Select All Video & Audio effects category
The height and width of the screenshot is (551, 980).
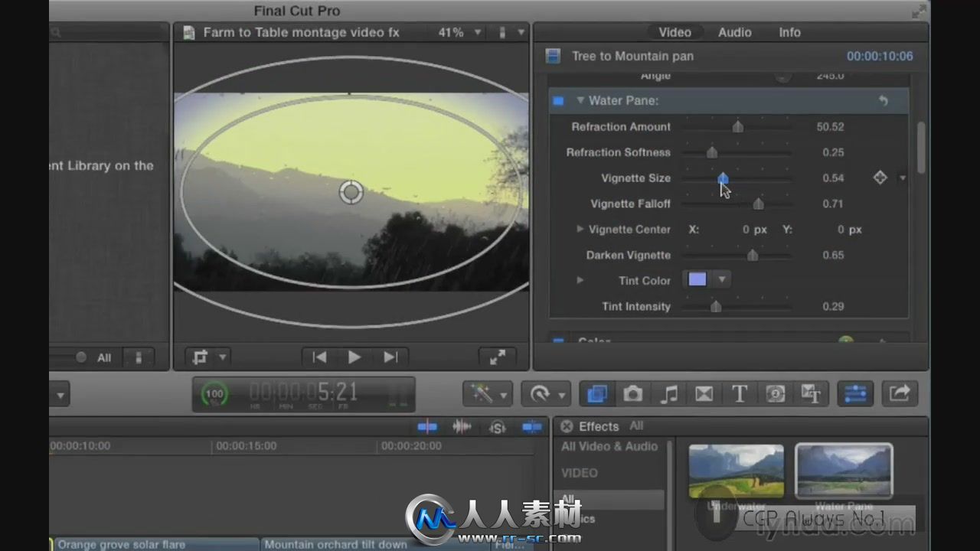609,446
